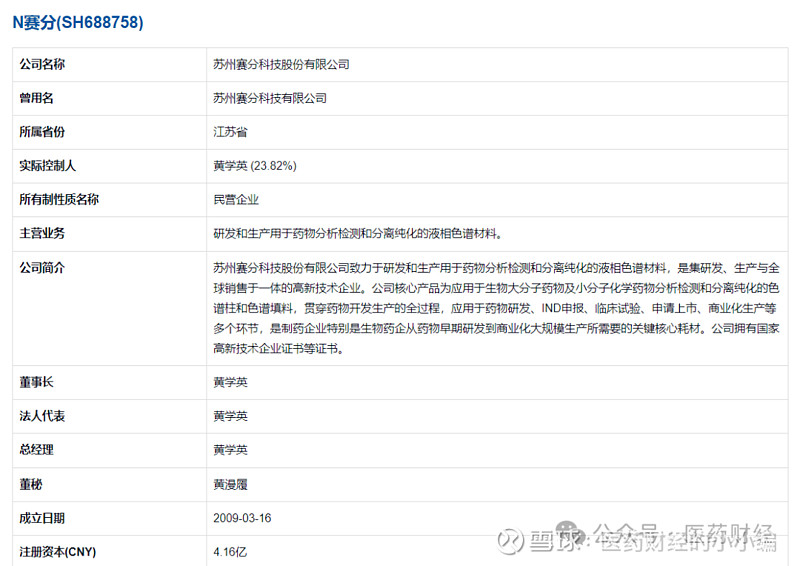Viewport: 800px width, 566px height.
Task: Select registered capital value 4.16亿
Action: (x=230, y=552)
